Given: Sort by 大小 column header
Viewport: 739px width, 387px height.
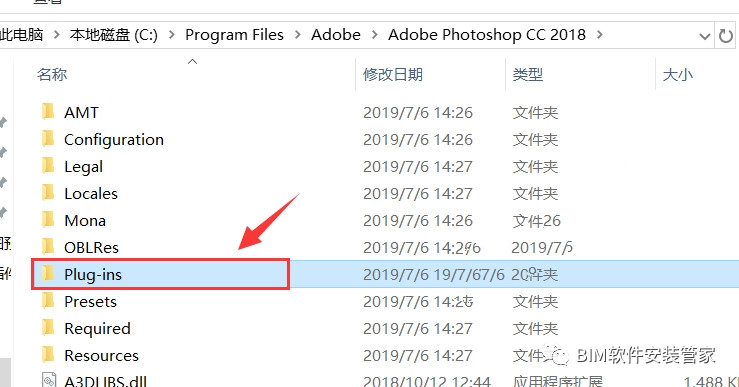Looking at the screenshot, I should point(678,74).
